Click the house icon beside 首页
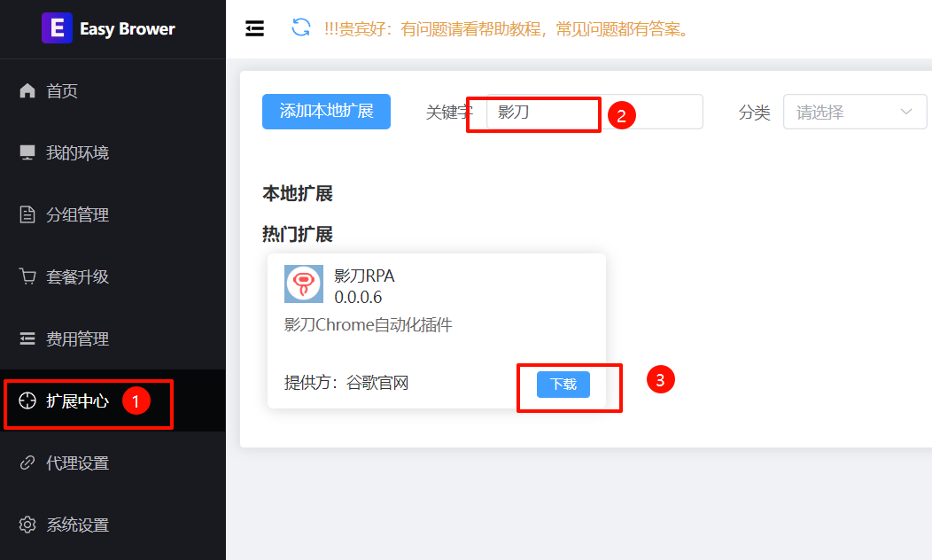This screenshot has height=560, width=932. [27, 90]
